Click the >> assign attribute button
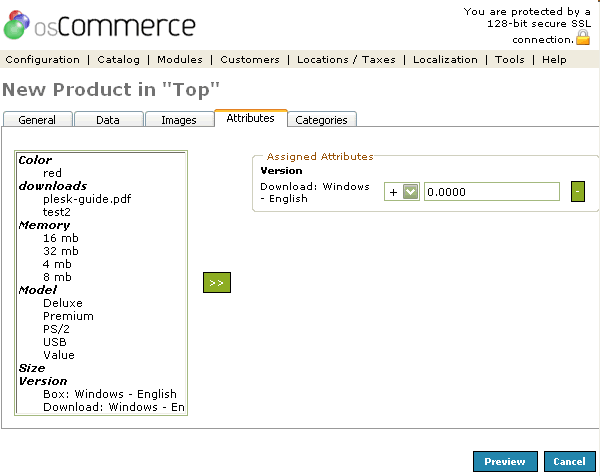The width and height of the screenshot is (600, 476). tap(216, 282)
